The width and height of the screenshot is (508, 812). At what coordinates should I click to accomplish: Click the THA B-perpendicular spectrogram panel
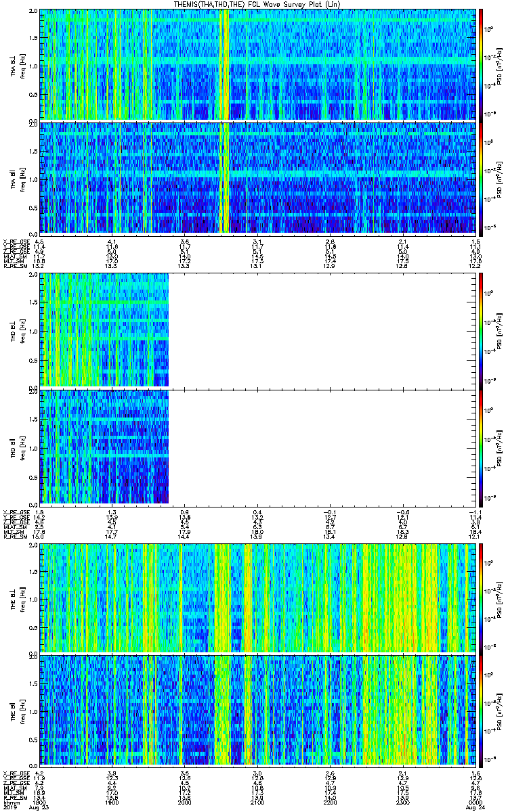coord(257,64)
